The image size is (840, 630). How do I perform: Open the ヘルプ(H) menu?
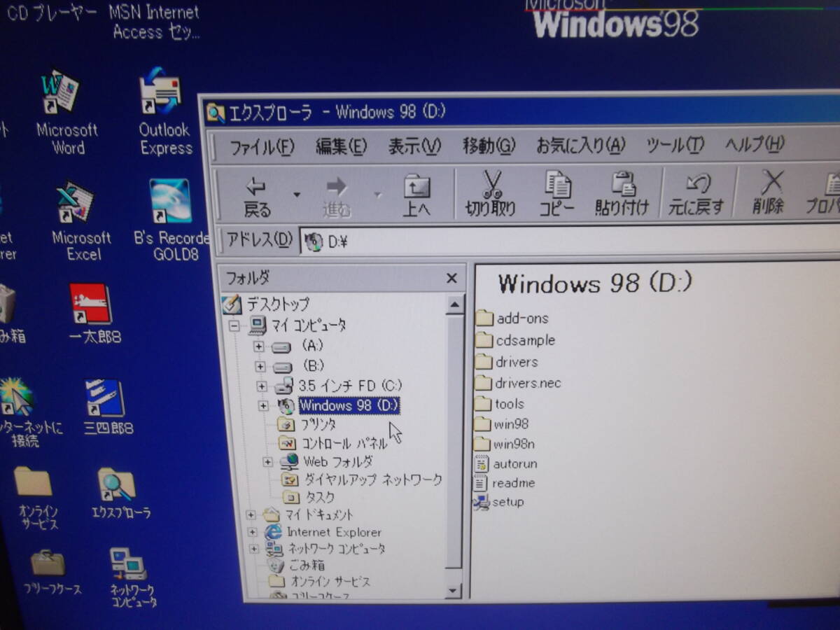click(x=755, y=143)
